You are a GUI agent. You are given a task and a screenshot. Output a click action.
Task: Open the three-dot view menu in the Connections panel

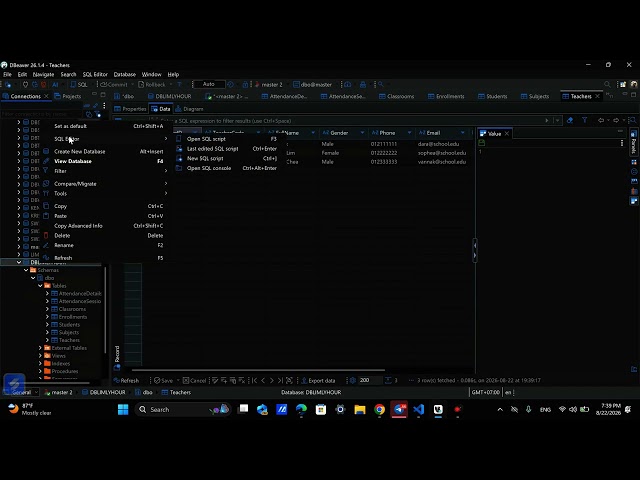104,106
